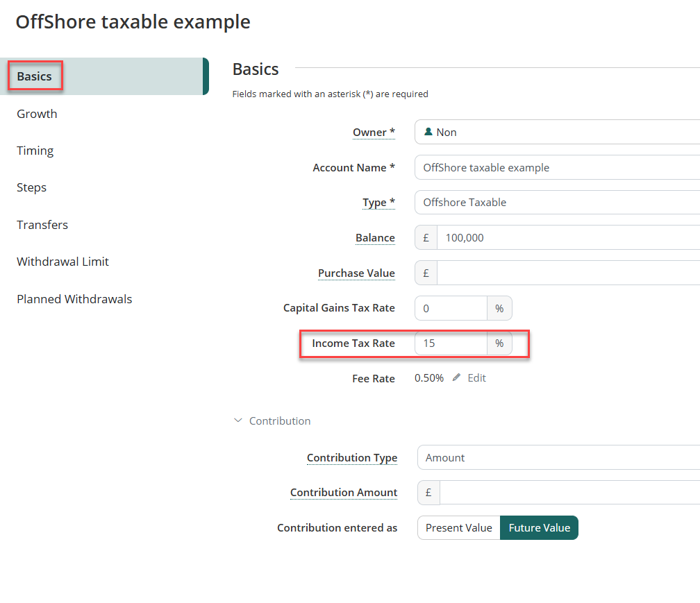Click the Income Tax Rate input field

coord(451,343)
